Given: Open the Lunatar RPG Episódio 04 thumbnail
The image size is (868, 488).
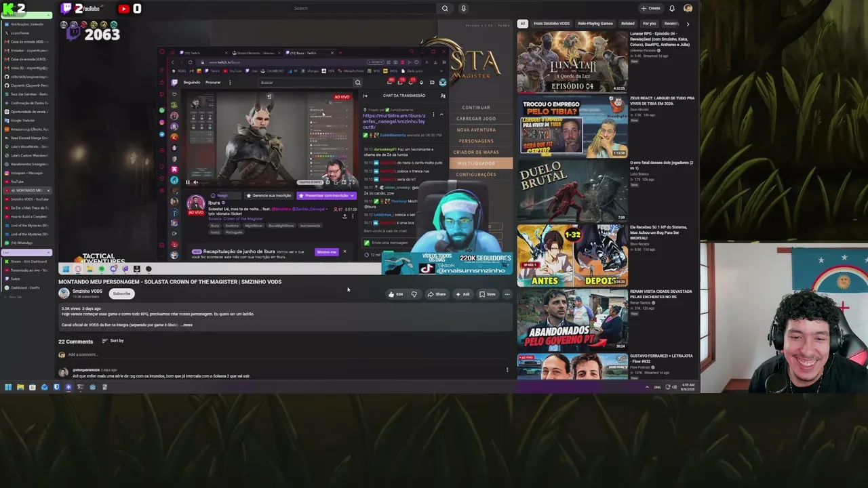Looking at the screenshot, I should point(572,62).
